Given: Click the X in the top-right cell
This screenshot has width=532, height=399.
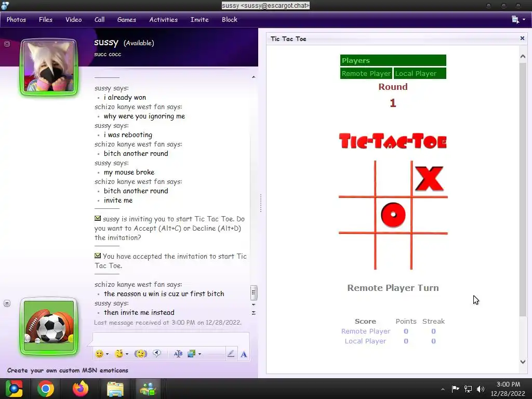Looking at the screenshot, I should (x=429, y=178).
